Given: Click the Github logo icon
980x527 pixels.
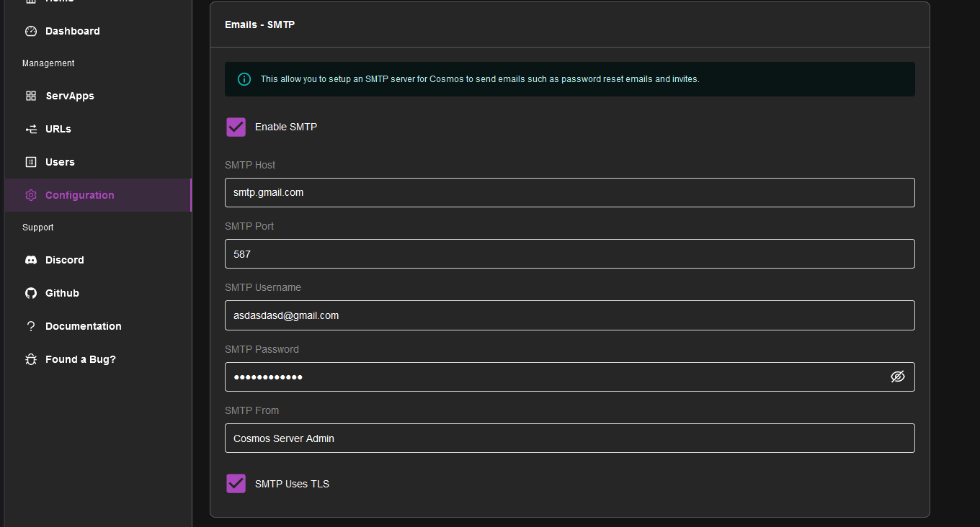Looking at the screenshot, I should pos(31,293).
